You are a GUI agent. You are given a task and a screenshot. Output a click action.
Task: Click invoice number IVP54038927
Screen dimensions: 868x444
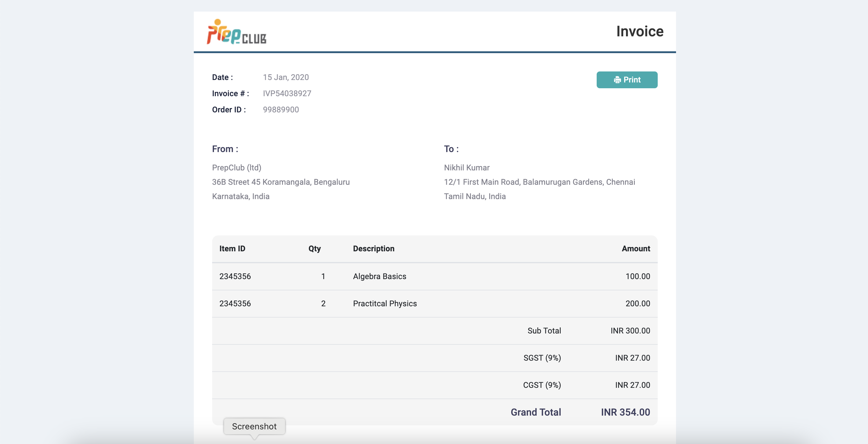tap(287, 93)
